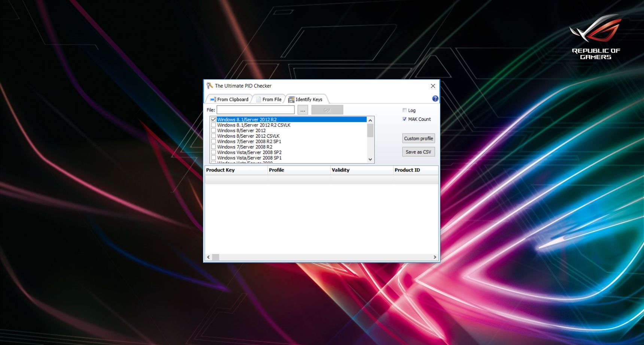Click profile list scroll up arrow
Image resolution: width=644 pixels, height=345 pixels.
point(370,120)
